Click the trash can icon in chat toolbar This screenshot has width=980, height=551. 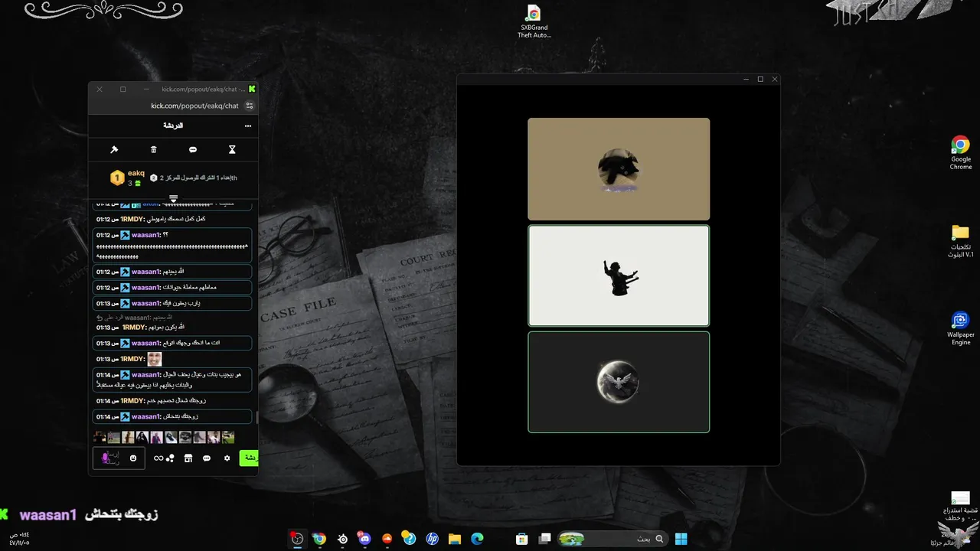click(x=153, y=150)
